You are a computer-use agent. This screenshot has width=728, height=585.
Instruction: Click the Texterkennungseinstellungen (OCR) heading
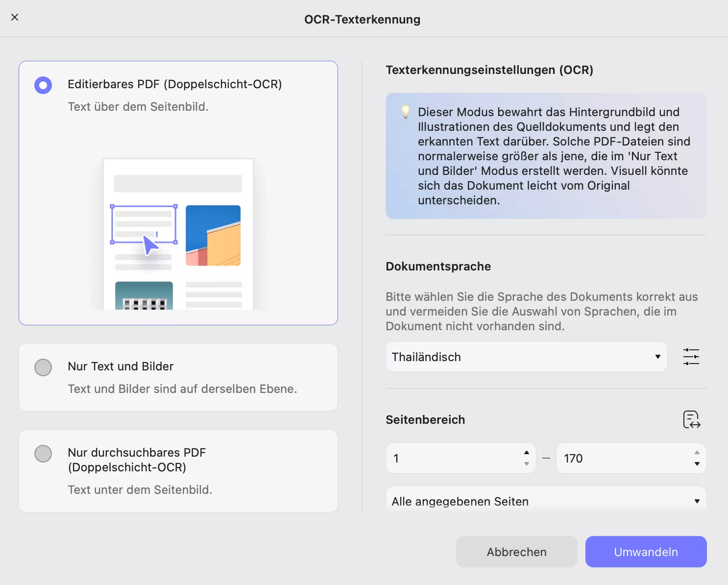pyautogui.click(x=489, y=70)
